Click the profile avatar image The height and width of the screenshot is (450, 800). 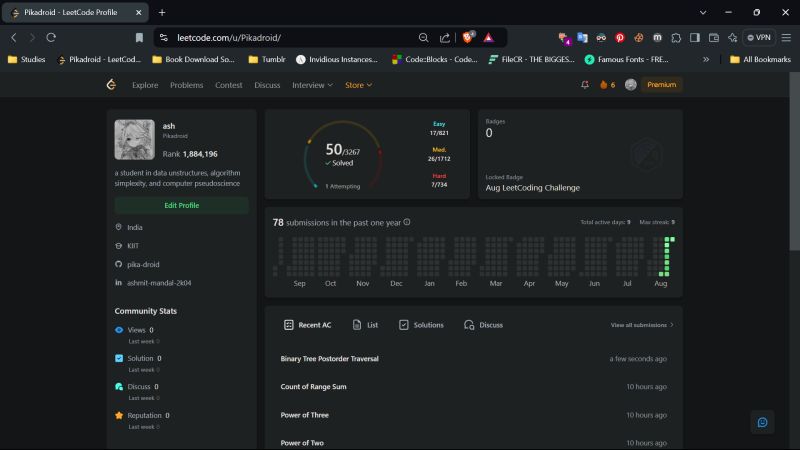coord(135,140)
